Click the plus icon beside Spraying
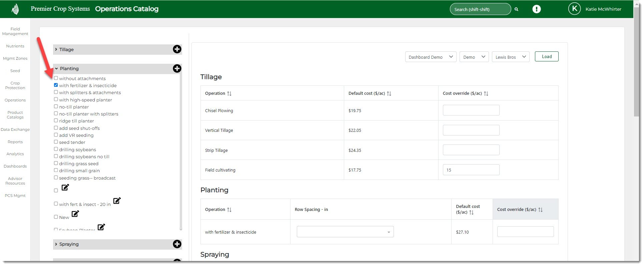This screenshot has width=644, height=266. click(177, 244)
